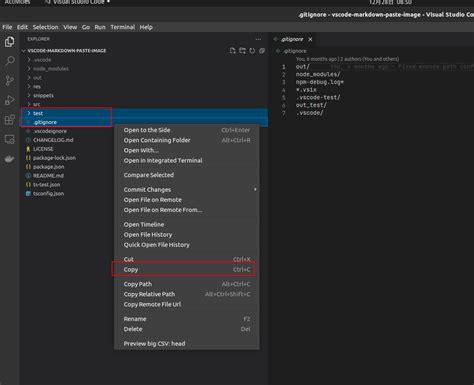Click Collapse Folders icon in Explorer
The height and width of the screenshot is (385, 474).
point(262,51)
